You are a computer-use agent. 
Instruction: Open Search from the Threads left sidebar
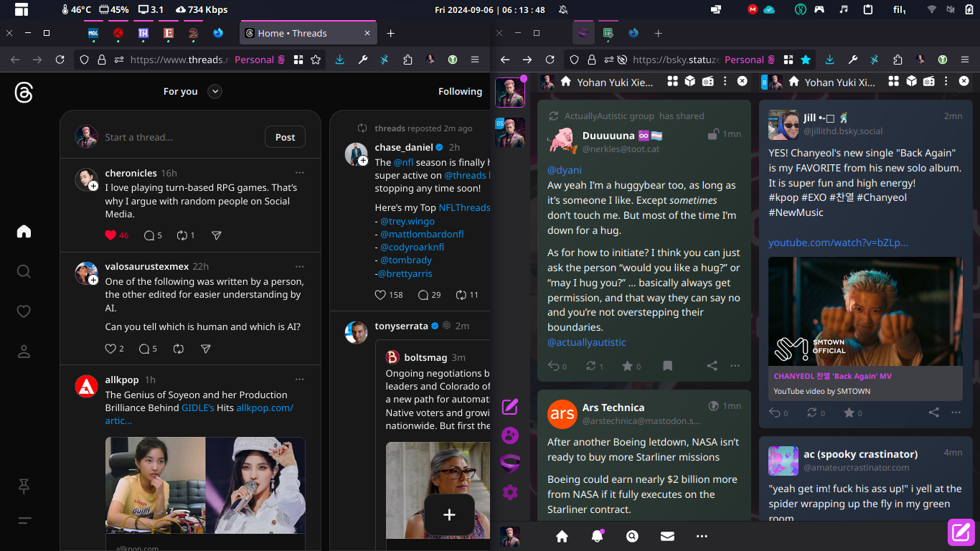(x=24, y=271)
